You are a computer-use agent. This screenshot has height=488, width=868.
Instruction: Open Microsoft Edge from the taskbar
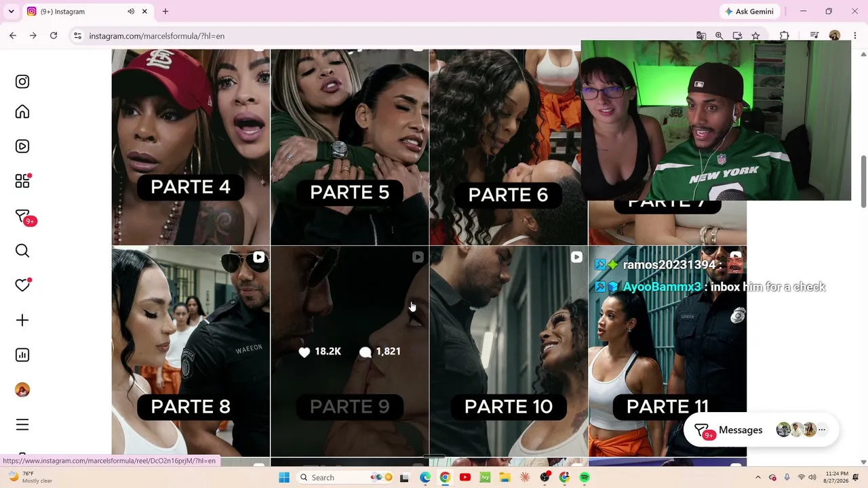pos(425,477)
